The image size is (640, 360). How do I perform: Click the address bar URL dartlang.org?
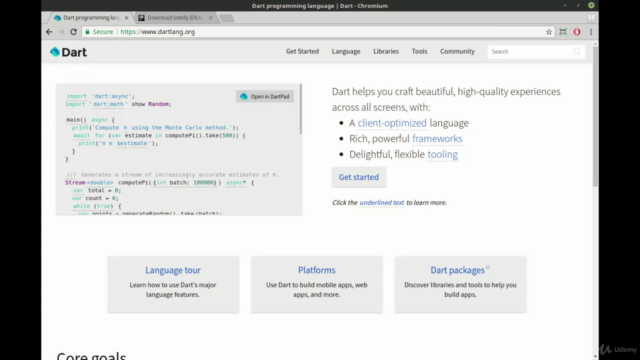coord(158,32)
